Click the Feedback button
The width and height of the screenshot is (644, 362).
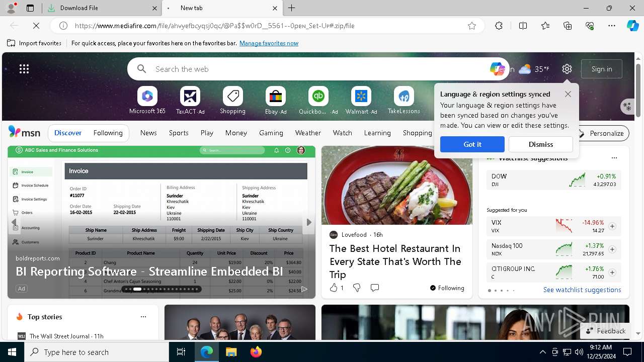pos(606,331)
